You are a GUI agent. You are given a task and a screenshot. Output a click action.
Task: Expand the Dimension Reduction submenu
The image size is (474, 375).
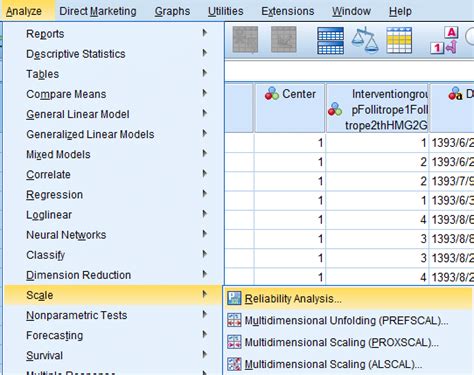(113, 275)
